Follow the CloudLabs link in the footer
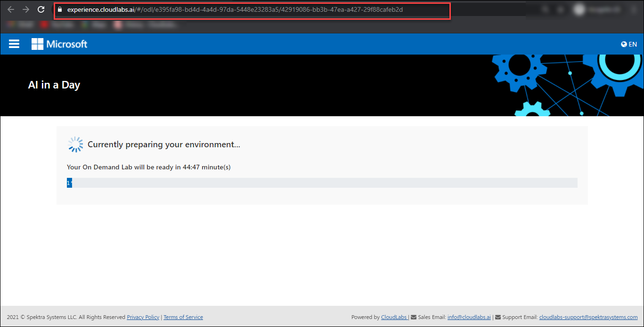 coord(394,317)
